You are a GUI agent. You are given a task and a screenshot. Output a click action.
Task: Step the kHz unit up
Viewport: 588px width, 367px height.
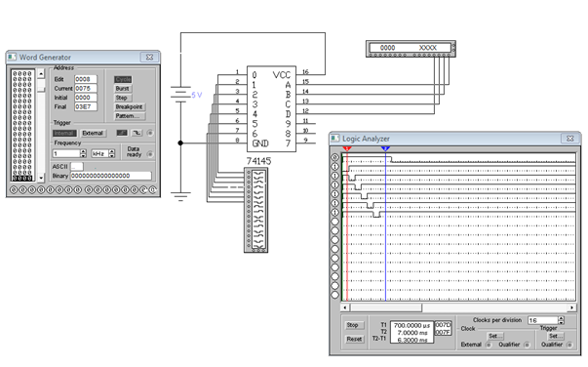click(112, 151)
